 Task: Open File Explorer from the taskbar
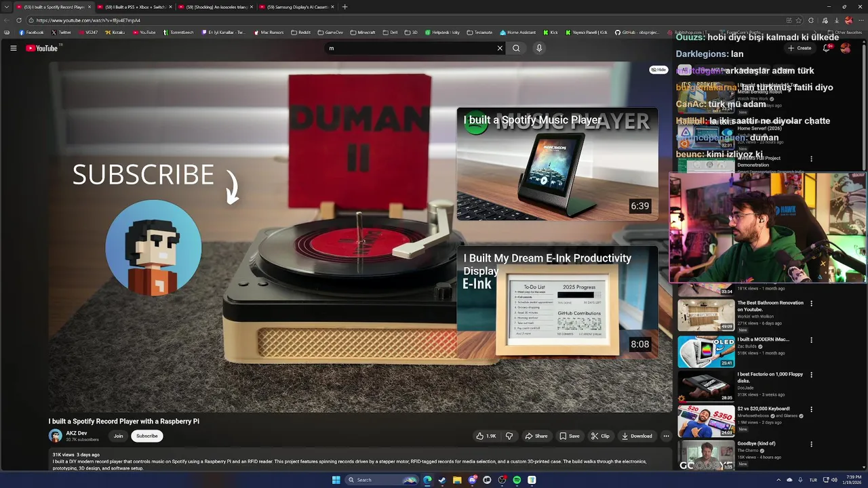[457, 480]
